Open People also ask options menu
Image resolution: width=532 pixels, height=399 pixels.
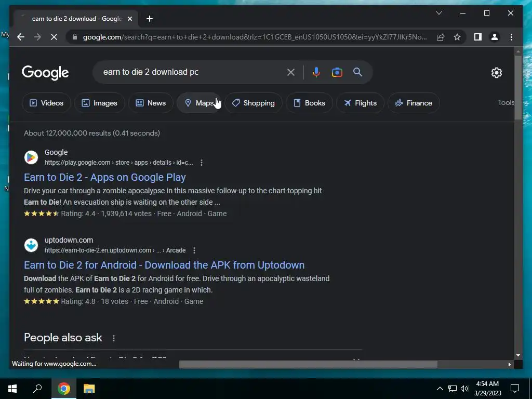coord(114,338)
